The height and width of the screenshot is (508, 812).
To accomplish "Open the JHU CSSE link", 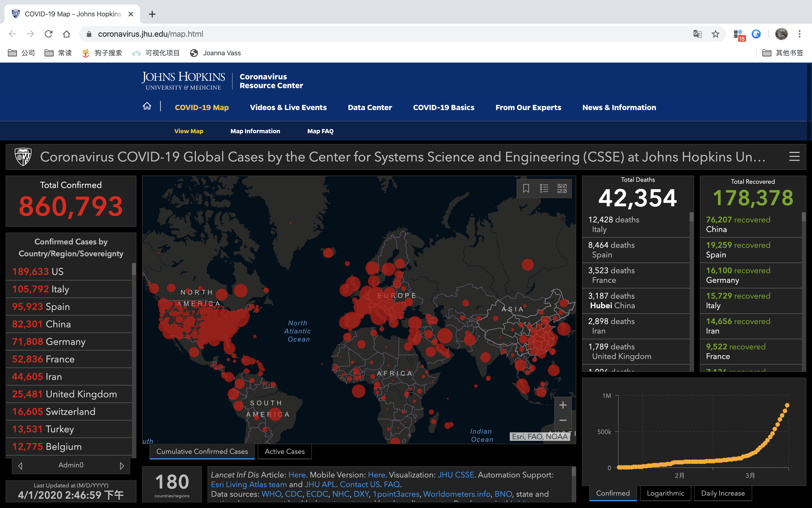I will (x=456, y=475).
